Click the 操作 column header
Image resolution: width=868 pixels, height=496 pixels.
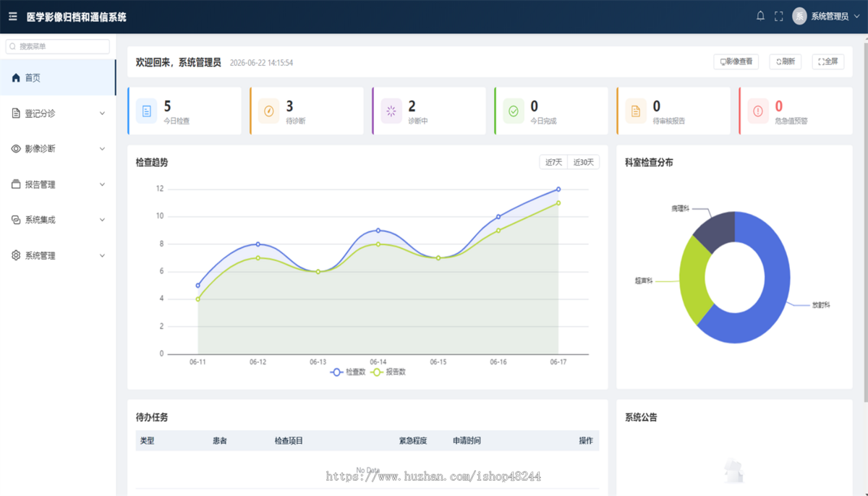click(x=586, y=440)
